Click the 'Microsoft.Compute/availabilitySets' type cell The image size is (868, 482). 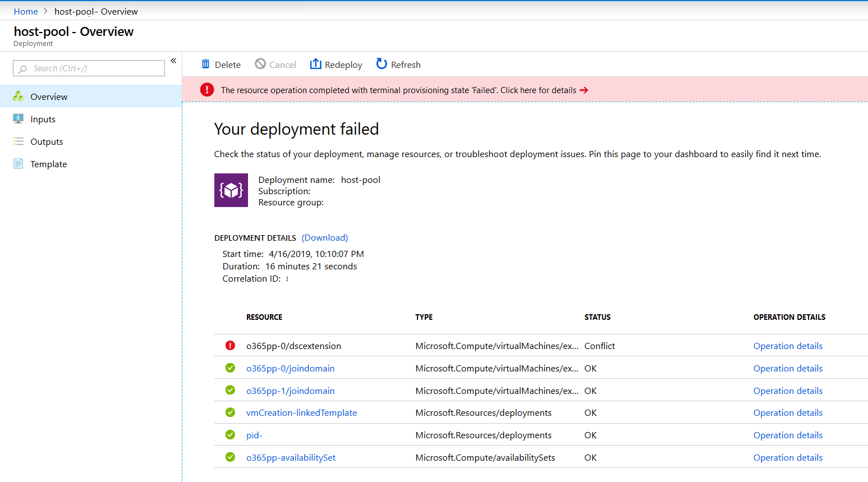pyautogui.click(x=485, y=457)
